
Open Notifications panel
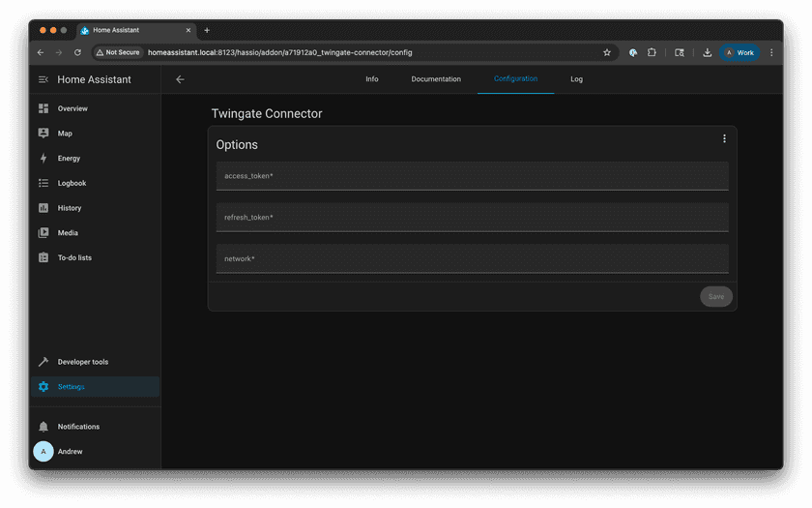[78, 427]
